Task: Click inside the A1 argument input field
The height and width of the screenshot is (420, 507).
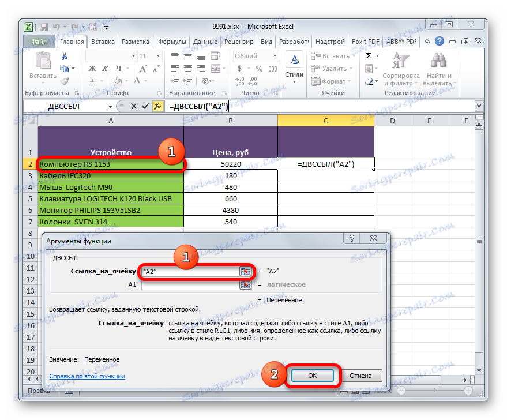Action: click(190, 285)
